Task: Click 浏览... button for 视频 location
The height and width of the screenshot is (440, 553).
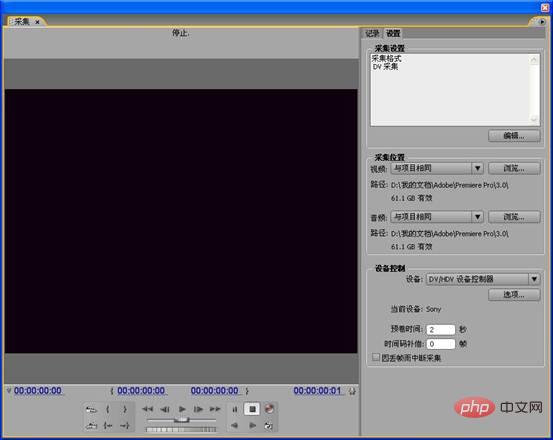Action: [514, 168]
